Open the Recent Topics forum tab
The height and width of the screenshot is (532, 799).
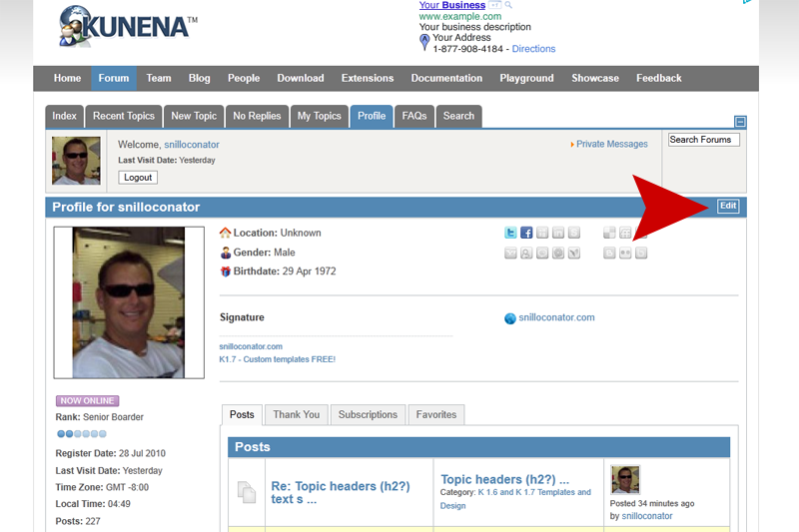(x=123, y=116)
